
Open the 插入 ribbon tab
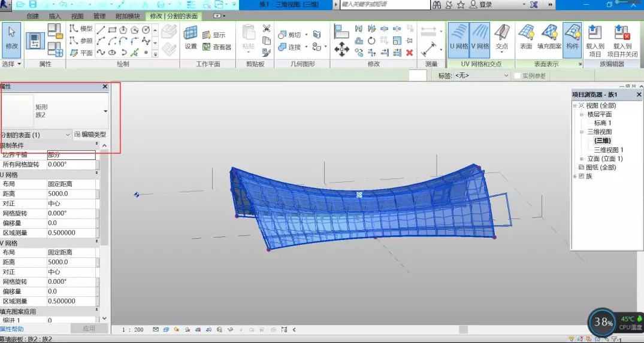(55, 16)
